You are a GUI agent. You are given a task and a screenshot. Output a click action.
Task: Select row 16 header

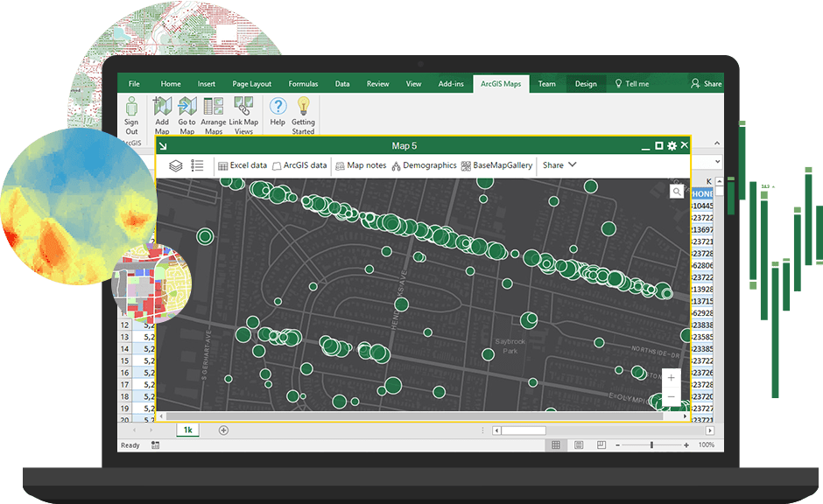125,373
